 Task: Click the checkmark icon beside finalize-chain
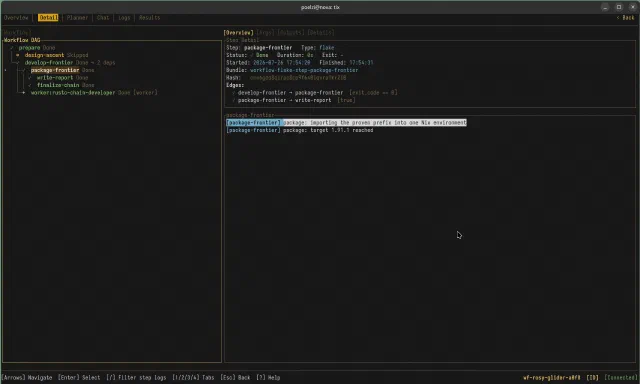[30, 85]
